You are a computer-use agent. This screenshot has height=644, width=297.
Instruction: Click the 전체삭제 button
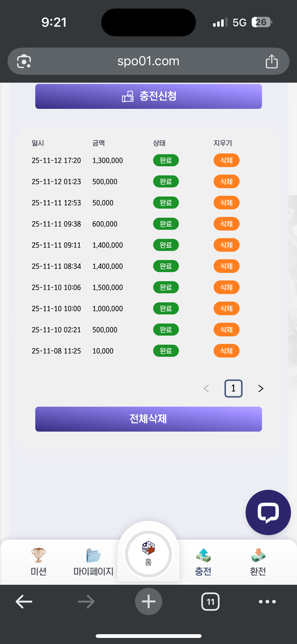(x=148, y=419)
